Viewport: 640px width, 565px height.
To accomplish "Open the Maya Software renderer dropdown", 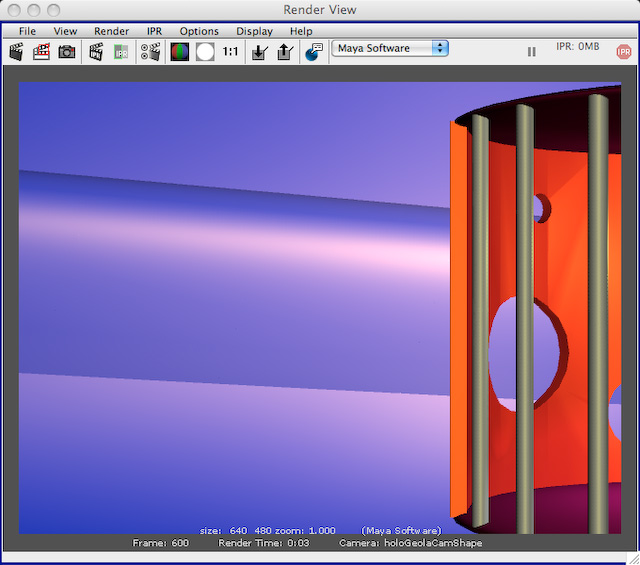I will [x=390, y=48].
